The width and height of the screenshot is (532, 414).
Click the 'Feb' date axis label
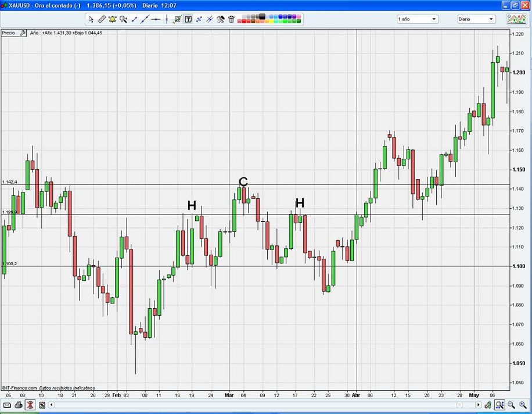tap(116, 395)
